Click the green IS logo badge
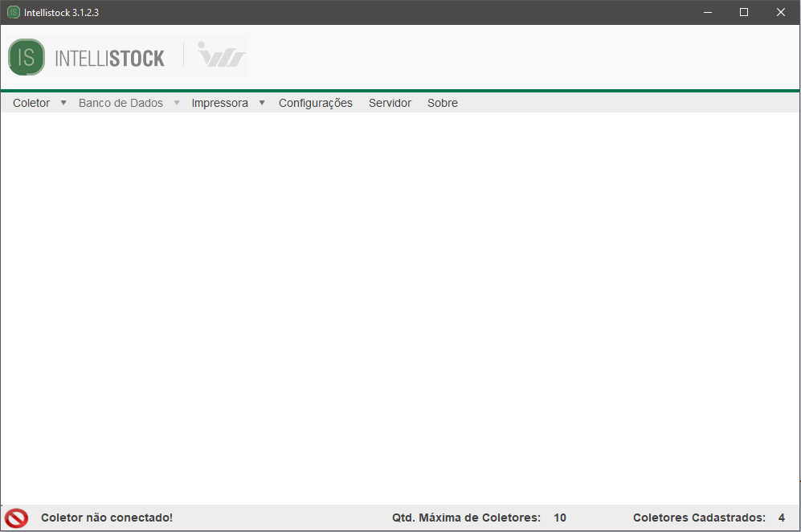Image resolution: width=801 pixels, height=532 pixels. (27, 57)
